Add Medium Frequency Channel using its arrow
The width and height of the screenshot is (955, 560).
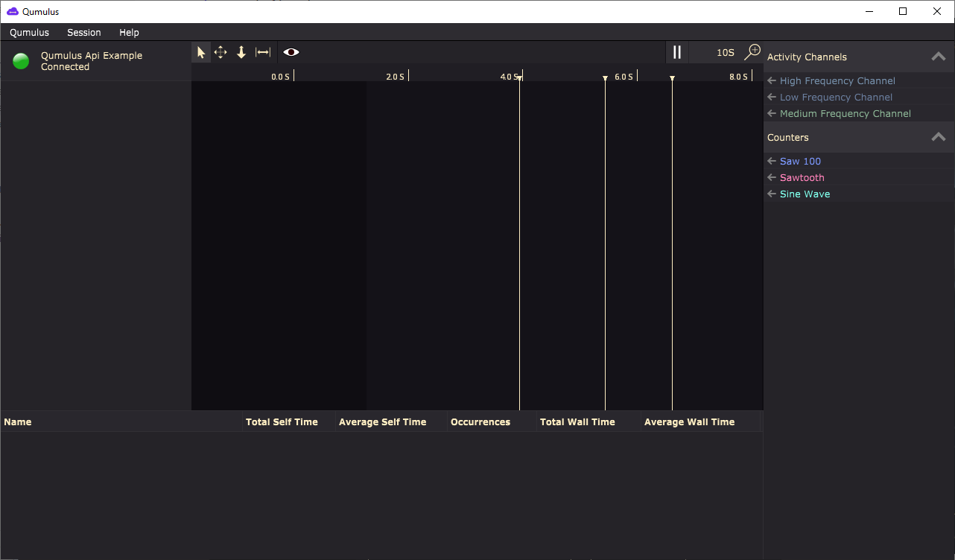click(772, 113)
